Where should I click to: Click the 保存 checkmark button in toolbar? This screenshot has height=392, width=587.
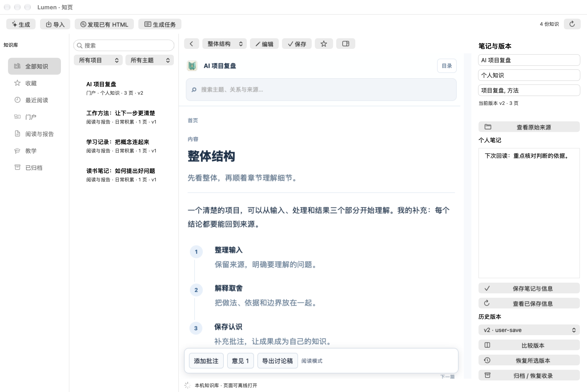coord(297,44)
